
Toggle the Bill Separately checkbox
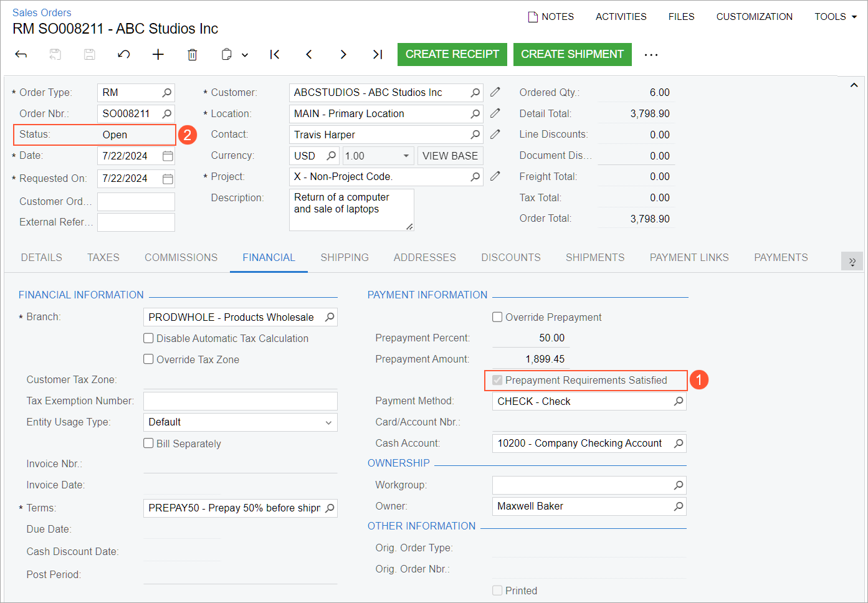[x=148, y=444]
